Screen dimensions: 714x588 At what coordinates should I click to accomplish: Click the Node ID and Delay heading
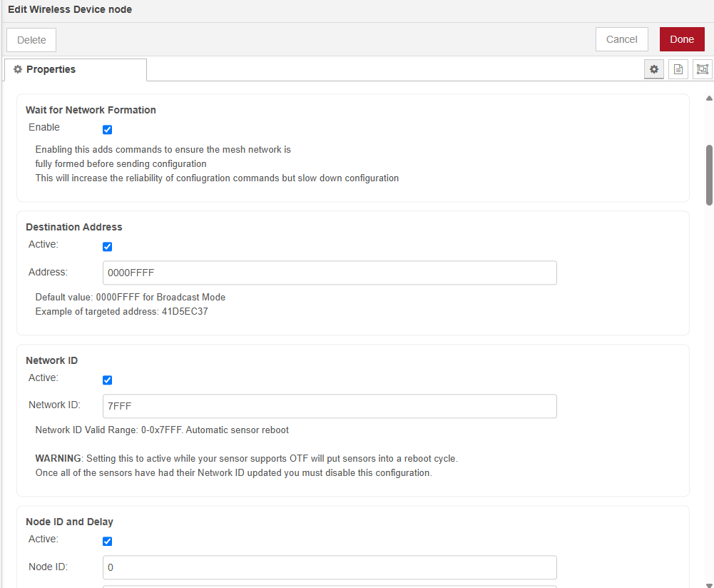point(69,522)
